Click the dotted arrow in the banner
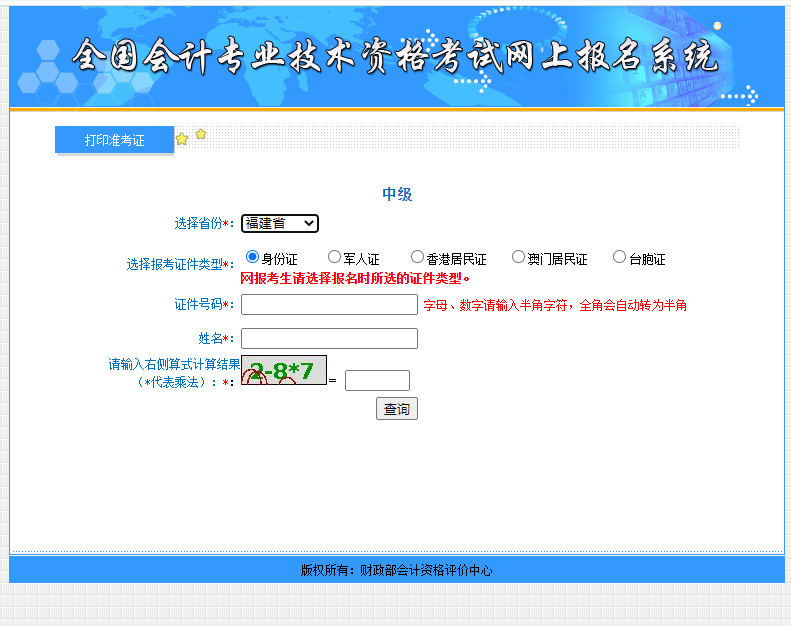Viewport: 791px width, 626px height. pyautogui.click(x=741, y=97)
